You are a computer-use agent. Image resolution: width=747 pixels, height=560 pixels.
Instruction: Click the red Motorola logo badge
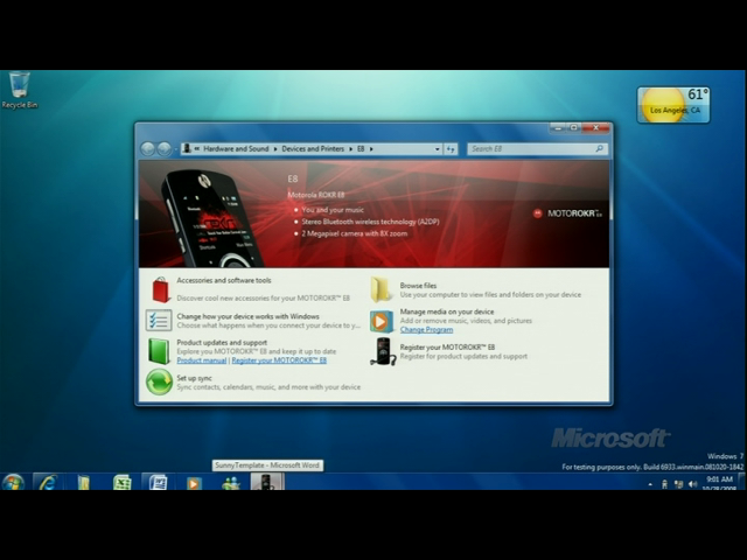pyautogui.click(x=537, y=213)
